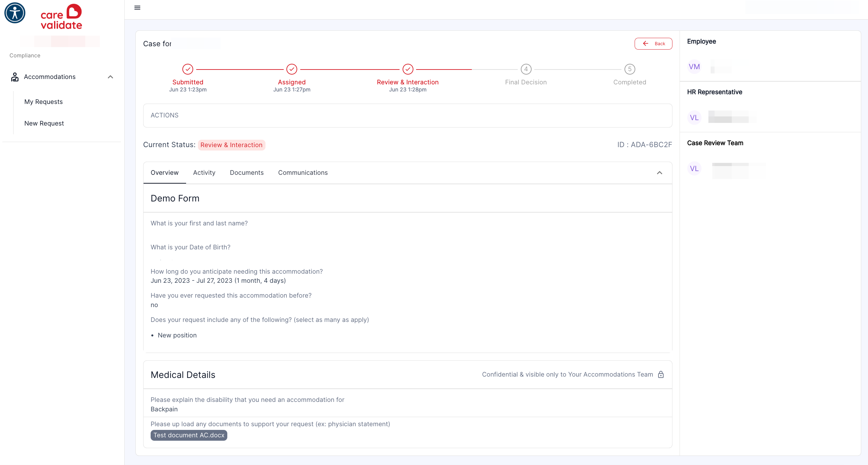
Task: Click the Demo Form heading
Action: (x=175, y=198)
